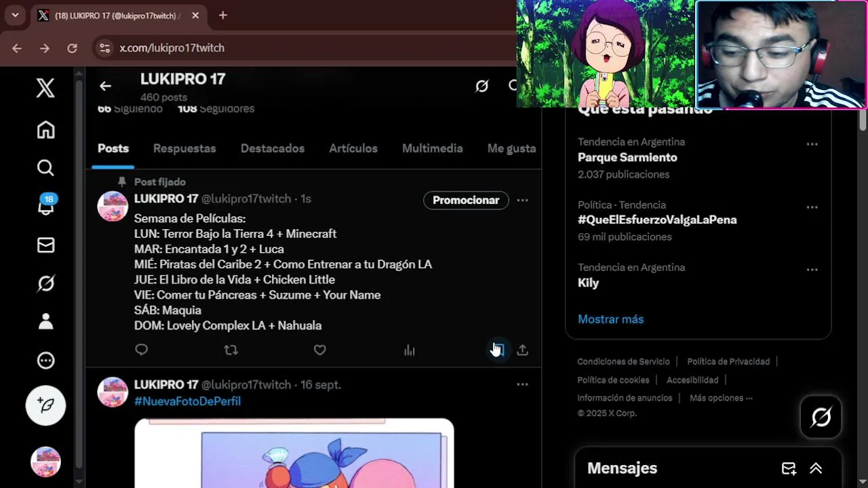Compose a new post with feather button
The image size is (868, 488).
(45, 405)
